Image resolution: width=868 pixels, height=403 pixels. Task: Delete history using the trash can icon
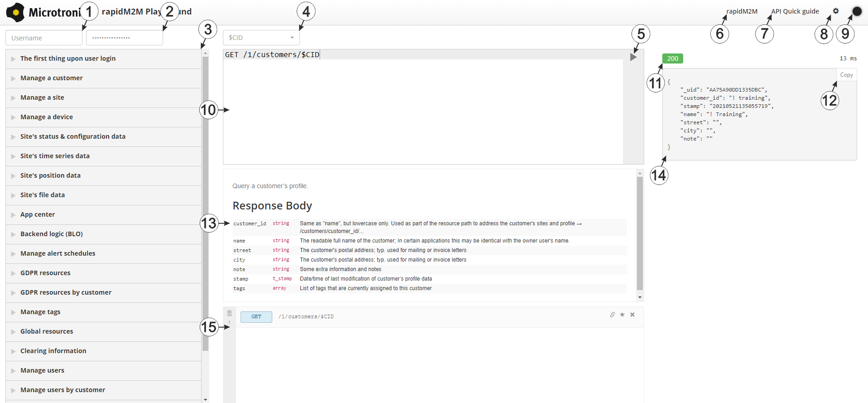[229, 313]
